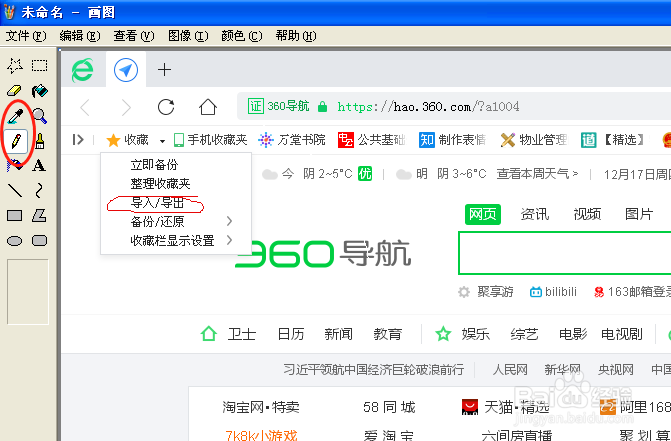Viewport: 671px width, 441px height.
Task: Open 新闻 navigation link
Action: pyautogui.click(x=338, y=334)
